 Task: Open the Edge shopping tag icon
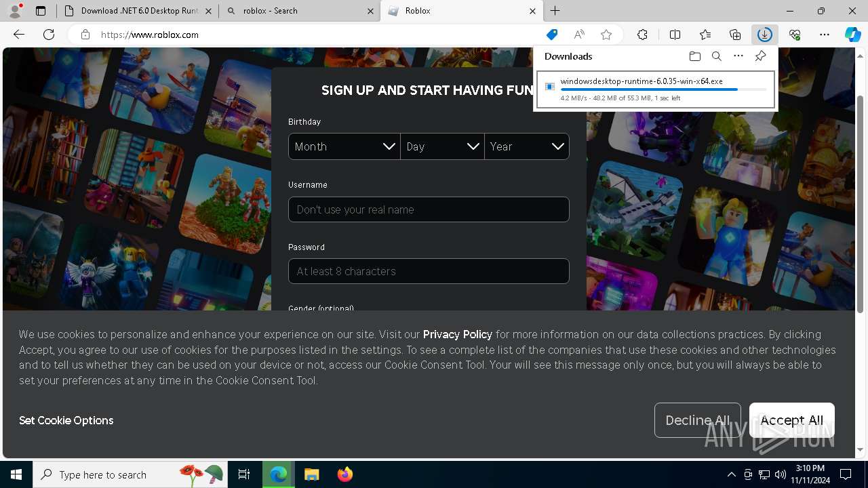[552, 35]
